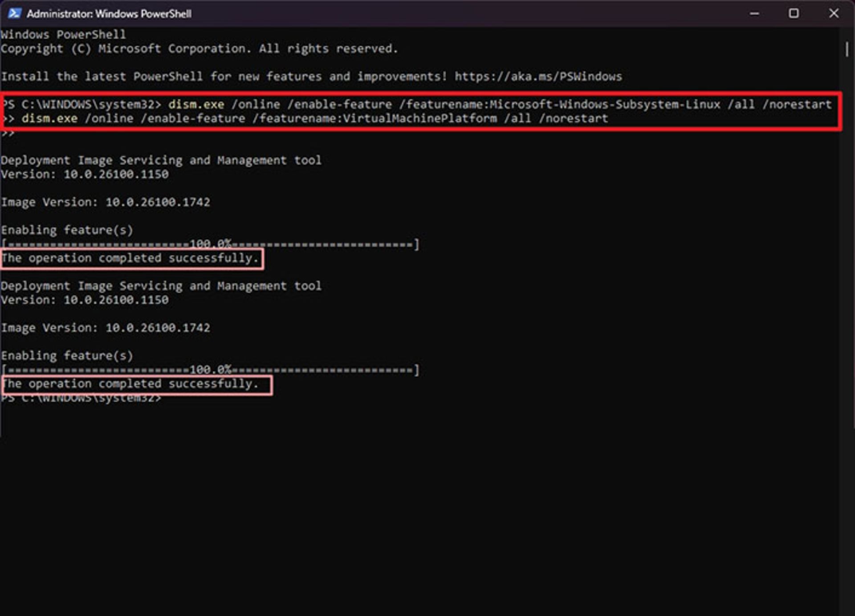Click the 'Administrator: Windows PowerShell' title text
855x616 pixels.
tap(109, 14)
